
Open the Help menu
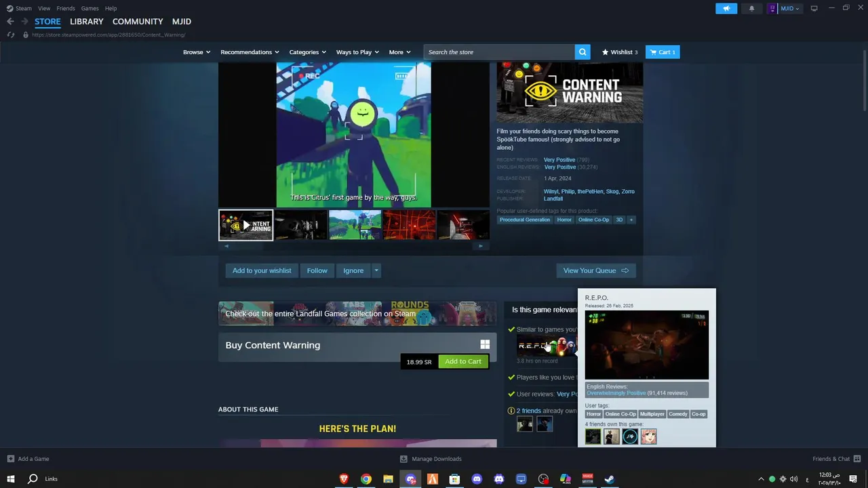(111, 8)
